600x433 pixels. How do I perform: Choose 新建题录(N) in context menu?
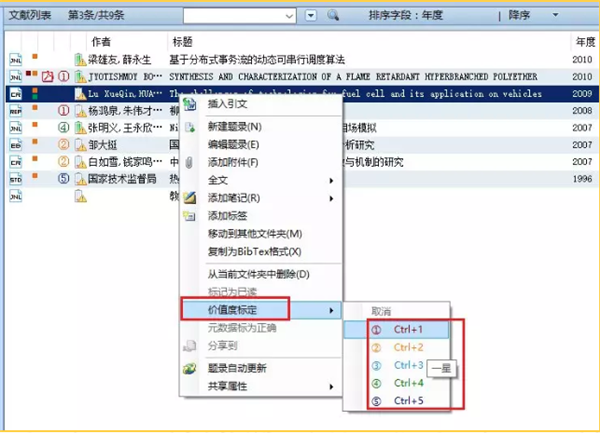click(x=235, y=127)
